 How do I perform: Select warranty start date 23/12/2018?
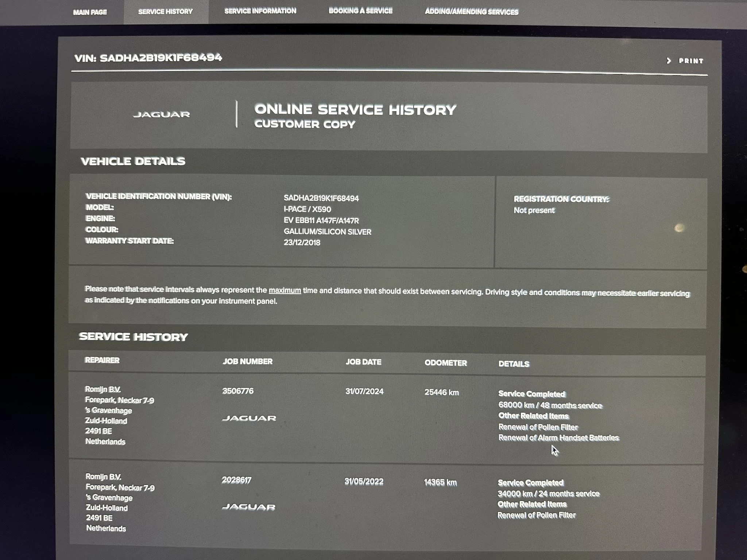coord(302,243)
